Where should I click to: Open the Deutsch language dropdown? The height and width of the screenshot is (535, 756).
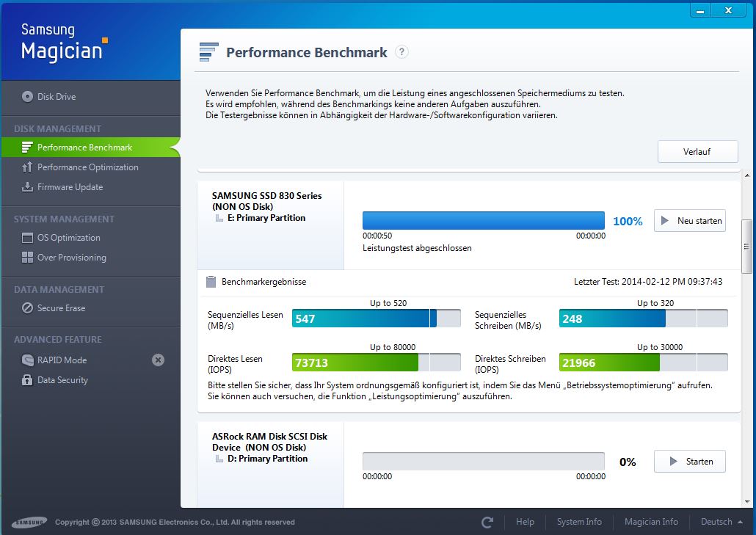tap(722, 522)
